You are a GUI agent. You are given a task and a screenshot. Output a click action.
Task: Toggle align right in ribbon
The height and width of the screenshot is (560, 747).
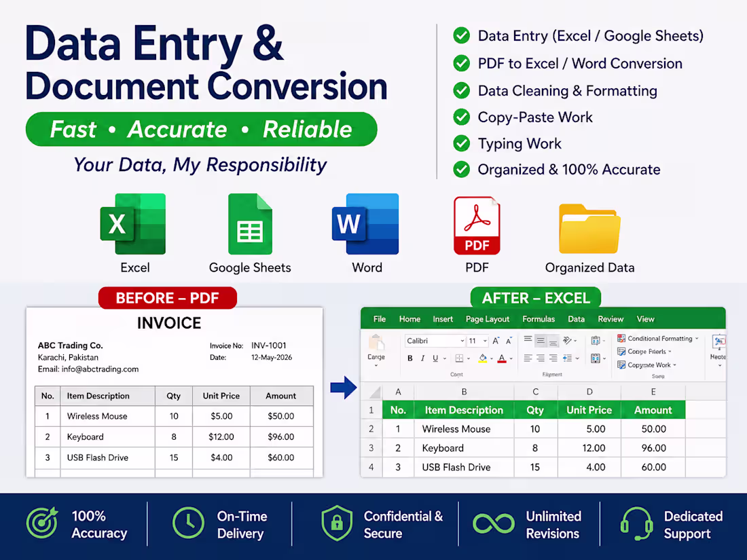pyautogui.click(x=553, y=358)
